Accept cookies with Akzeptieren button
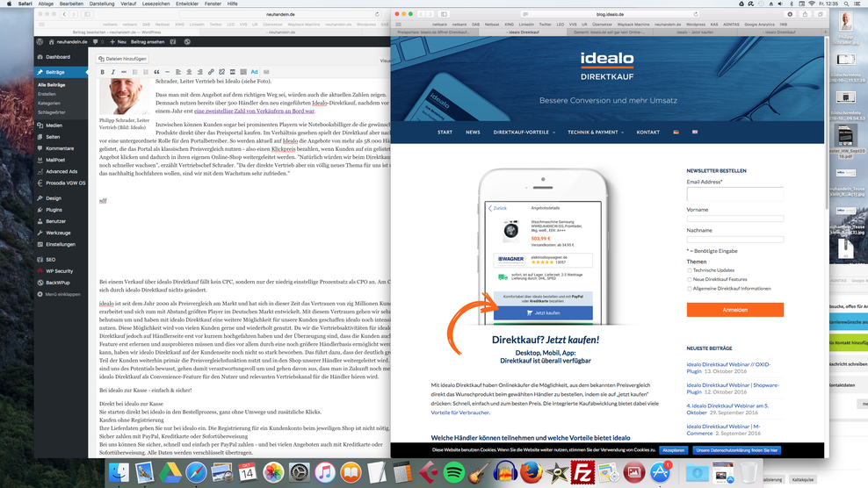The width and height of the screenshot is (868, 488). [674, 450]
